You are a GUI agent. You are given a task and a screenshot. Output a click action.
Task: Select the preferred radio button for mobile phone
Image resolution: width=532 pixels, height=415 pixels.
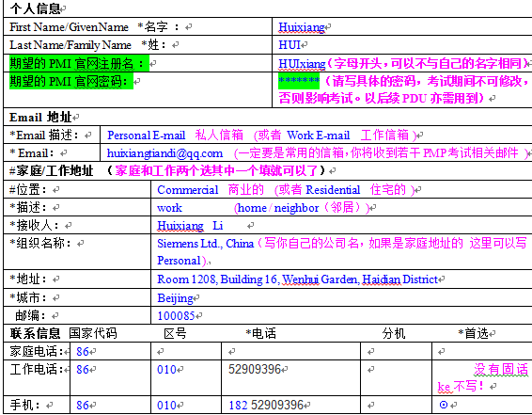(x=444, y=405)
